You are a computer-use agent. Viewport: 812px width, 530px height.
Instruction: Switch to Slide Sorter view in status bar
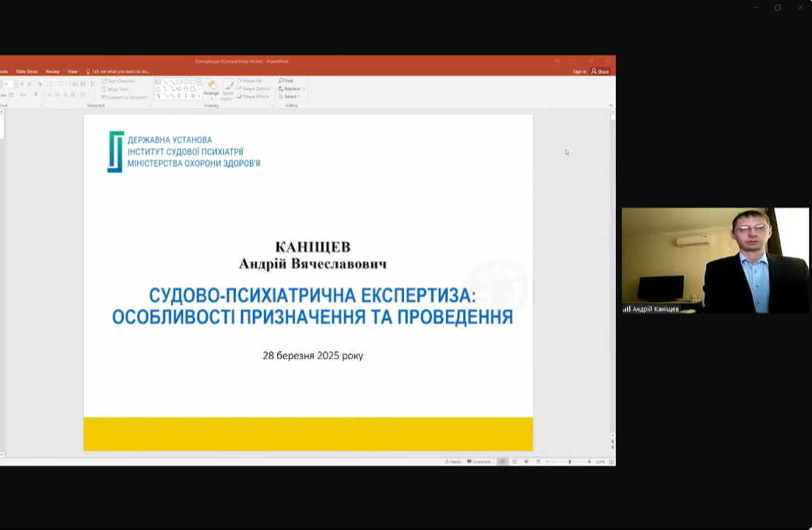tap(515, 462)
